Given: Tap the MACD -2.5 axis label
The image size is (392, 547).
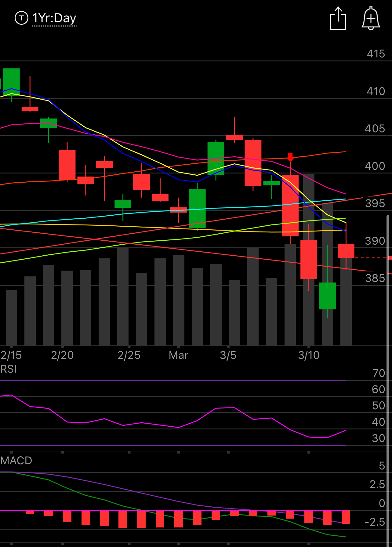Looking at the screenshot, I should tap(375, 522).
